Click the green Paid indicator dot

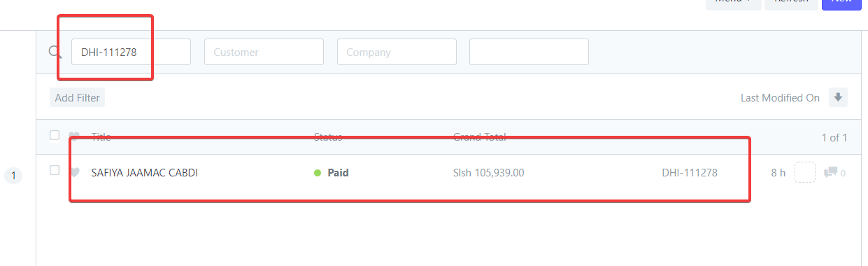[x=318, y=173]
